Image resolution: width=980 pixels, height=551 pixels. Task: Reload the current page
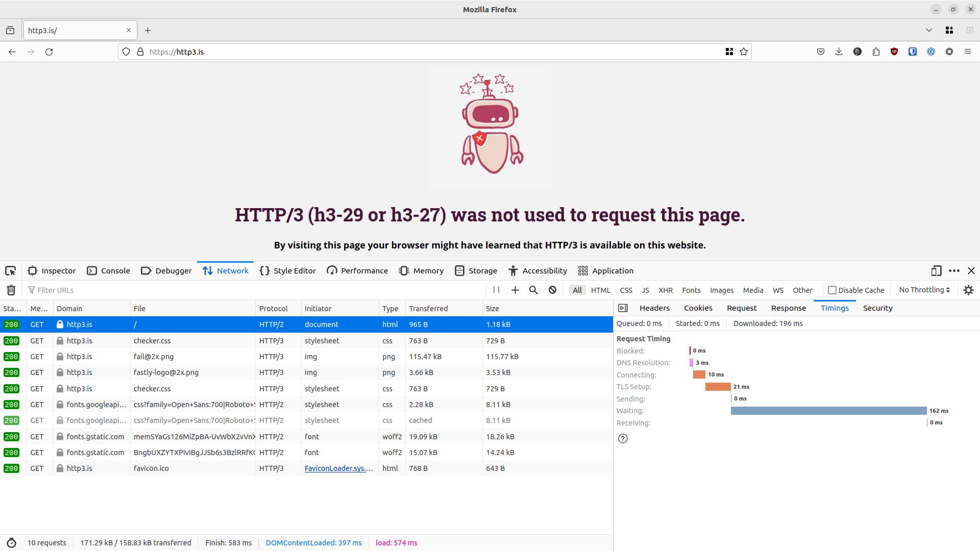(x=49, y=52)
